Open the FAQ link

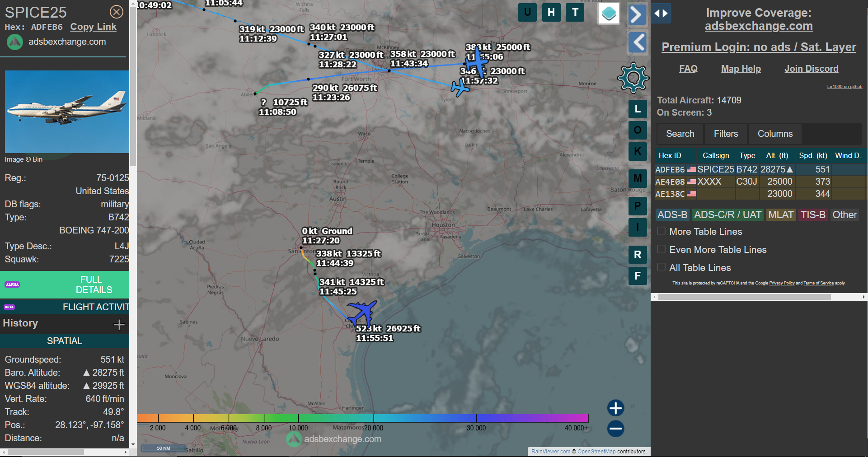coord(688,69)
